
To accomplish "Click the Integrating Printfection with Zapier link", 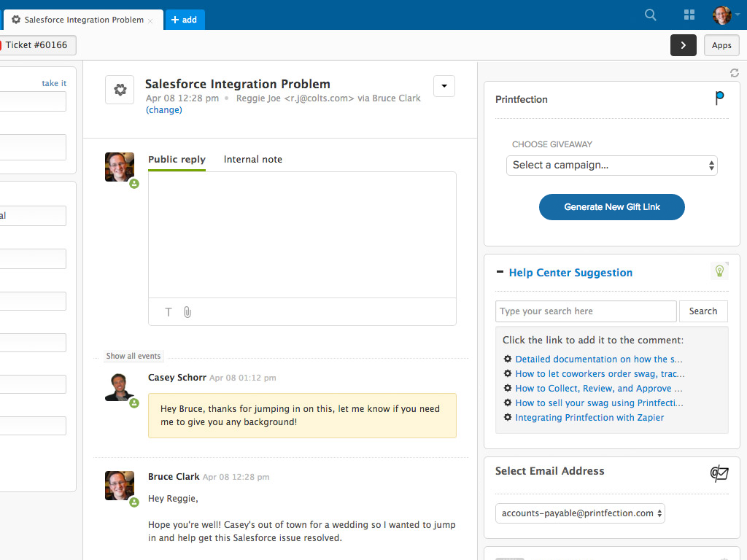I will (x=589, y=418).
